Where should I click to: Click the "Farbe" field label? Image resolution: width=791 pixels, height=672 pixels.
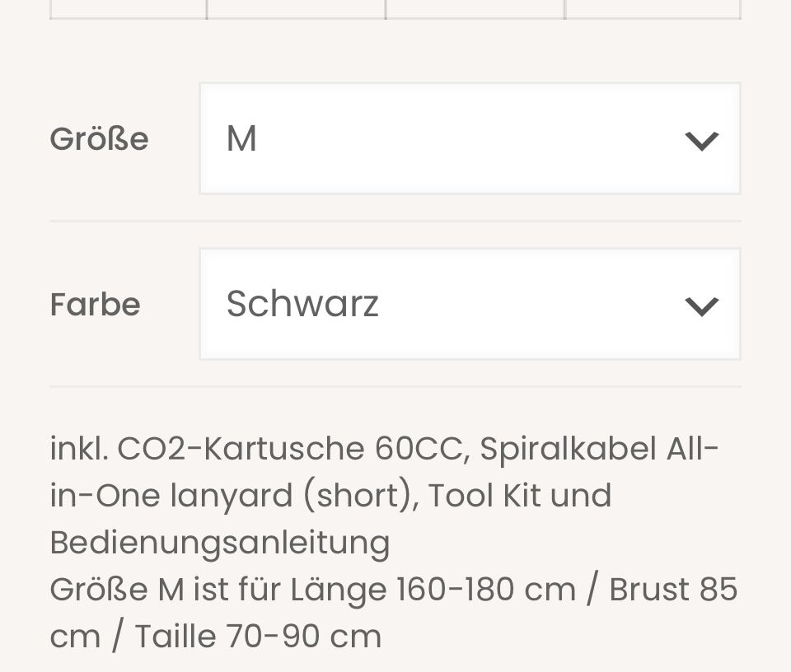click(95, 305)
